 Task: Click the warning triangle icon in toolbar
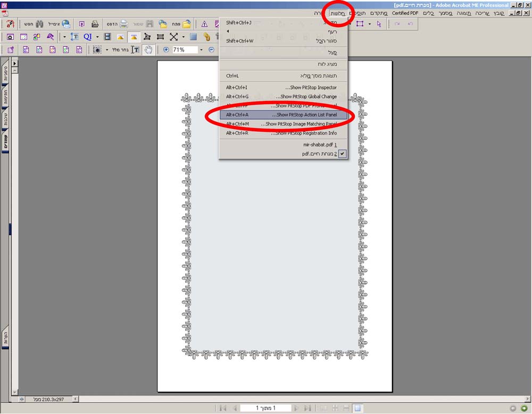pyautogui.click(x=204, y=24)
